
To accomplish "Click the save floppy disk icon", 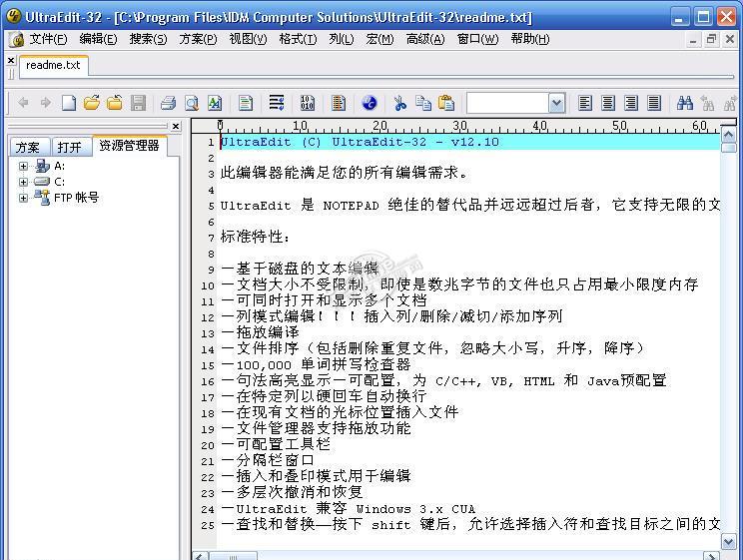I will [x=138, y=103].
